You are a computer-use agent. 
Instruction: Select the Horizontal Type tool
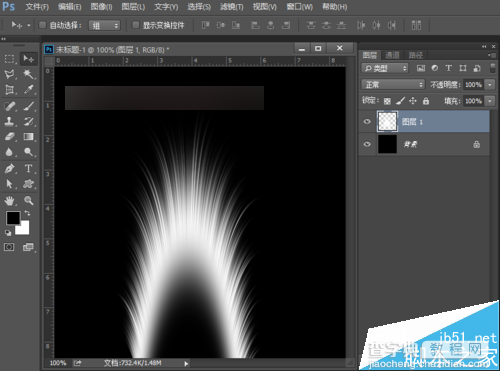pyautogui.click(x=28, y=168)
